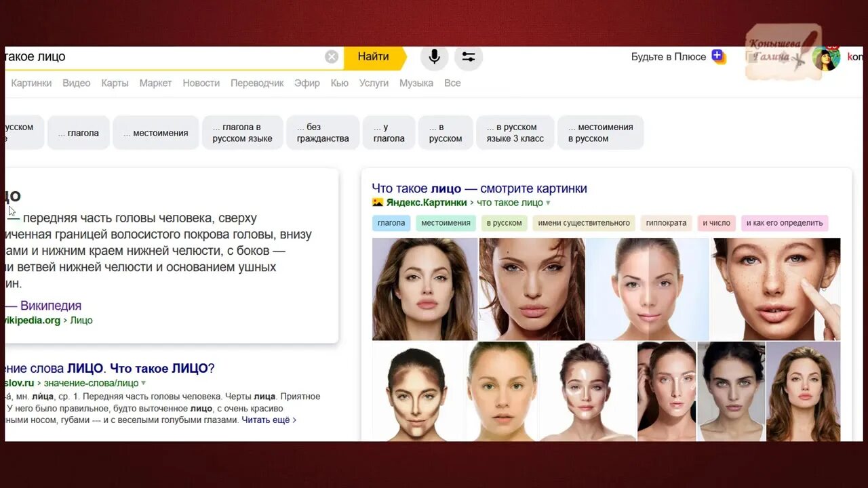Choose '... местоимения в русском' chip
This screenshot has width=868, height=488.
click(600, 133)
